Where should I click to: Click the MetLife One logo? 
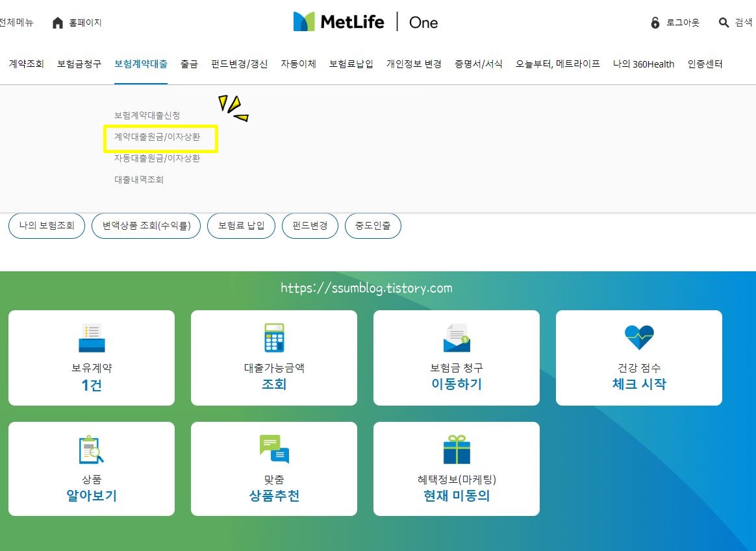tap(366, 21)
